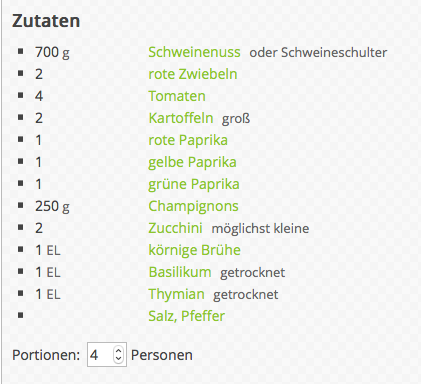Click the grüne Paprika link
Screen dimensions: 421x384
pyautogui.click(x=194, y=184)
